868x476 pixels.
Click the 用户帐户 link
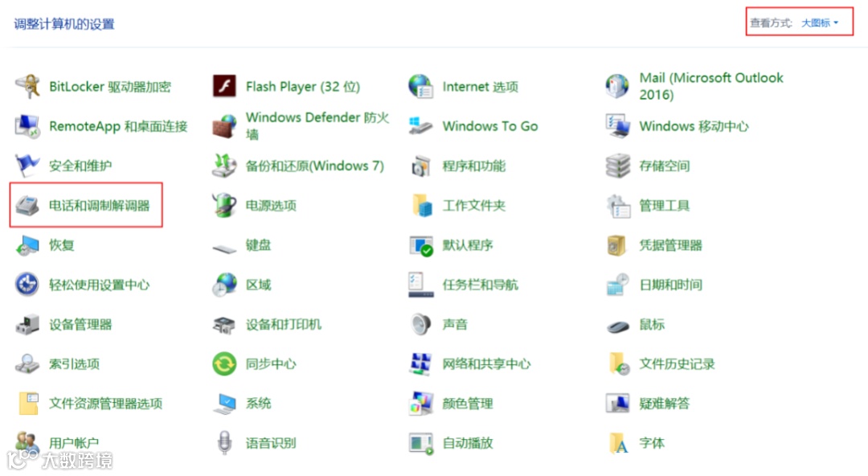74,443
